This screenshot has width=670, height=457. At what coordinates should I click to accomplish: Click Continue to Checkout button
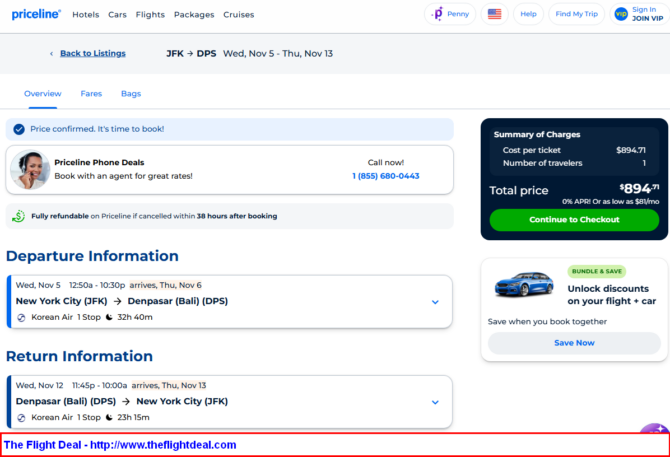(574, 220)
